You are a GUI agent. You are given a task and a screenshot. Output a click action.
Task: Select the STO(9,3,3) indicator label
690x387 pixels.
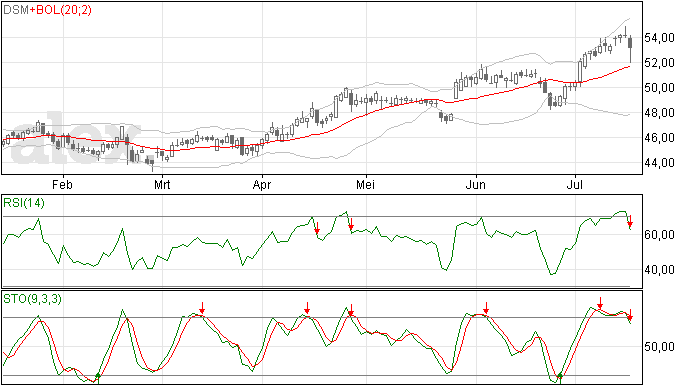pyautogui.click(x=32, y=299)
